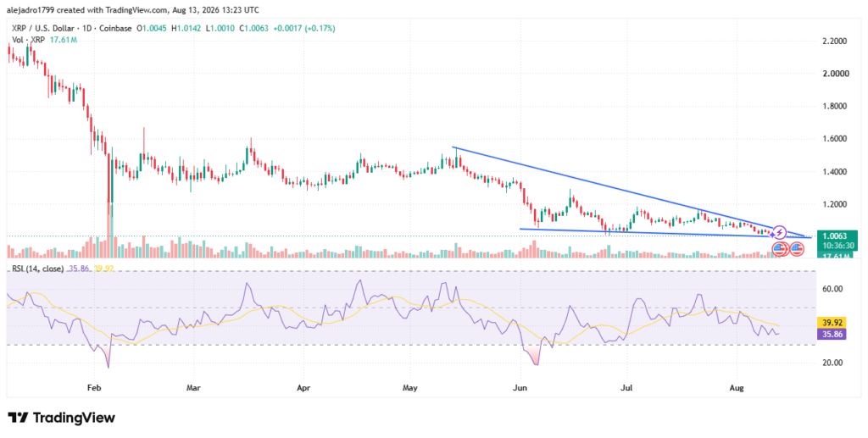868x438 pixels.
Task: Click the 2.2000 price axis label
Action: [x=834, y=41]
